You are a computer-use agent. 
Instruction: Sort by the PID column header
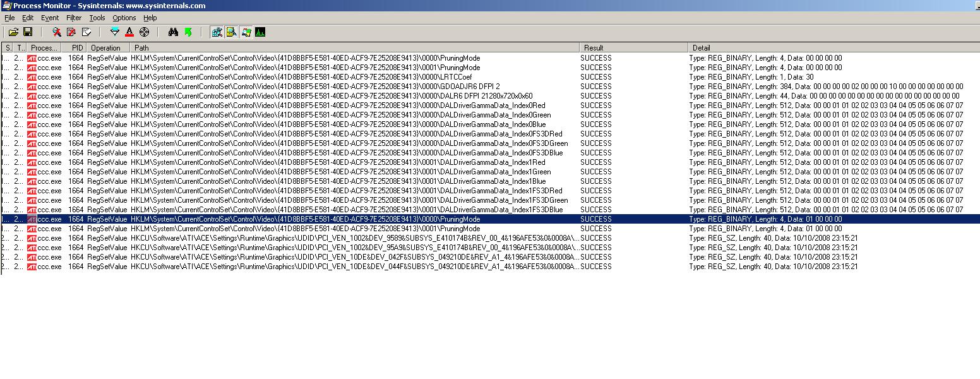click(73, 47)
